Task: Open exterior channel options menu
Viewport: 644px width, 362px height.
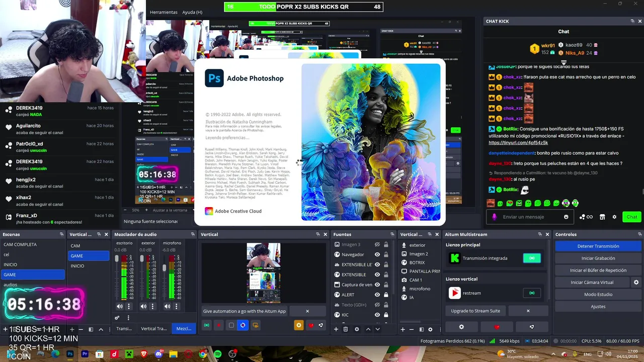Action: [x=152, y=306]
